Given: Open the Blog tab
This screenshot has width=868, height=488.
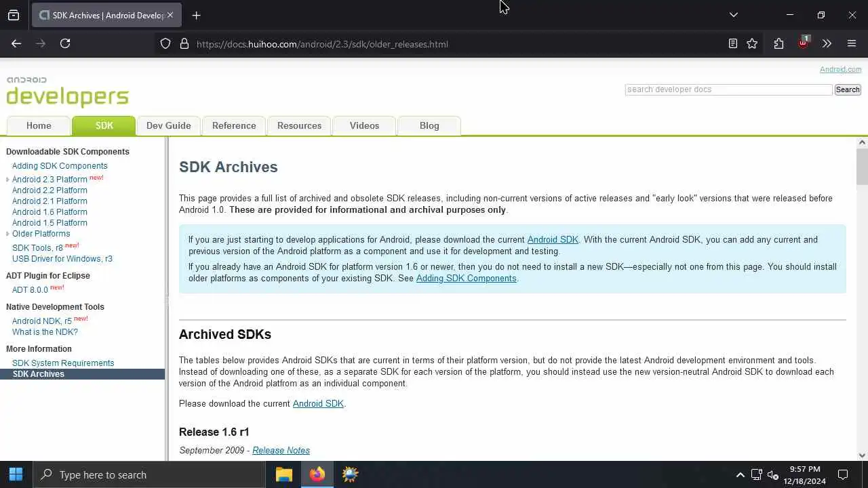Looking at the screenshot, I should (x=429, y=125).
